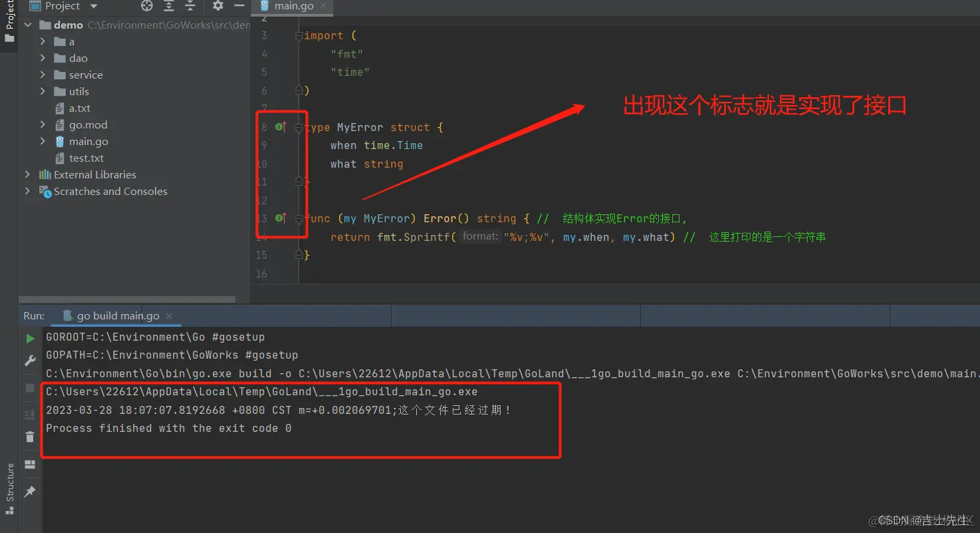Select the dao folder in project tree
This screenshot has width=980, height=533.
pyautogui.click(x=71, y=58)
